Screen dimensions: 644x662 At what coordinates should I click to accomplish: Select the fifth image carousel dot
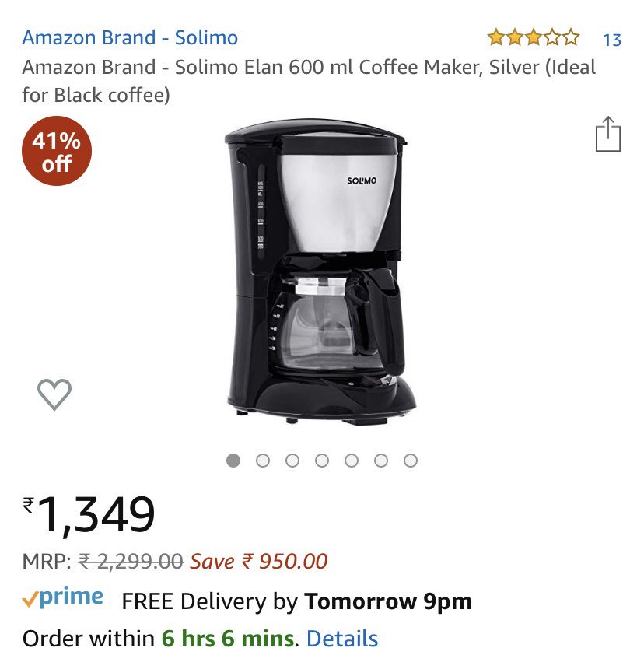pyautogui.click(x=352, y=461)
